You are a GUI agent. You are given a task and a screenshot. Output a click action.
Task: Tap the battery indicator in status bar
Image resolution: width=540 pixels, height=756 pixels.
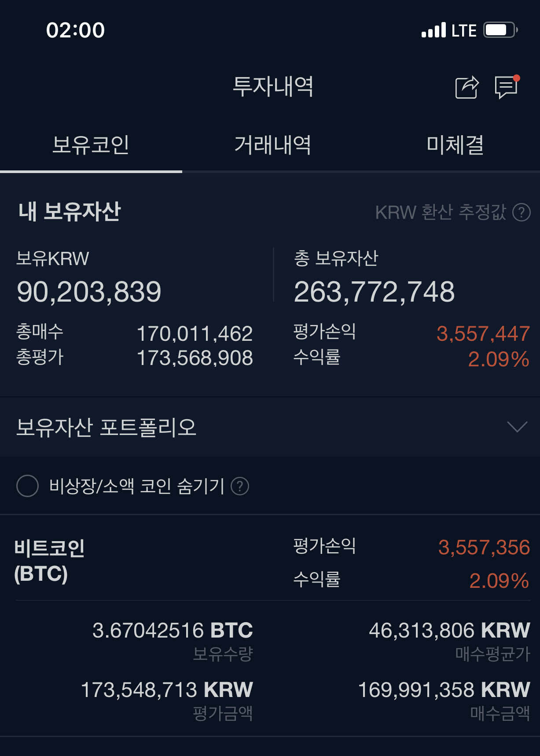click(500, 29)
